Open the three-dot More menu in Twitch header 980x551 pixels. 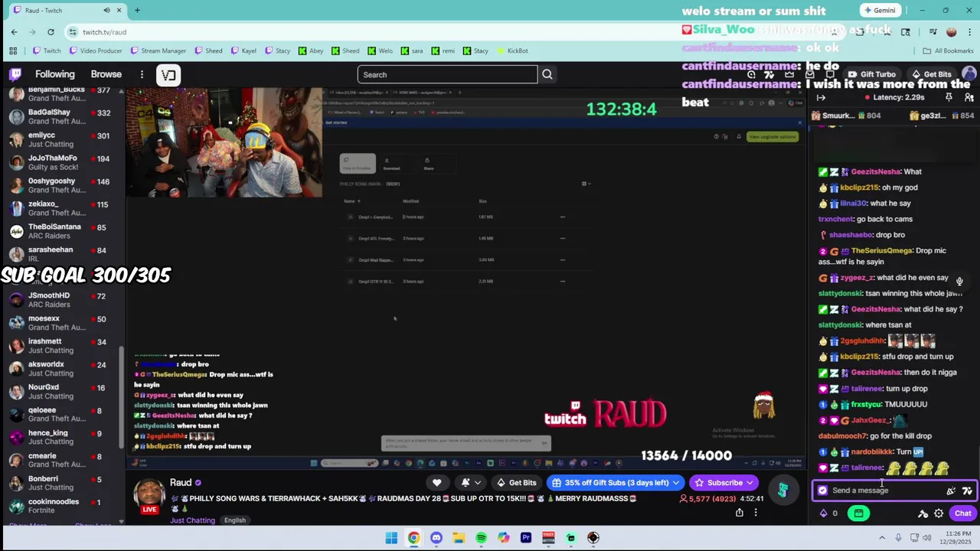tap(142, 74)
